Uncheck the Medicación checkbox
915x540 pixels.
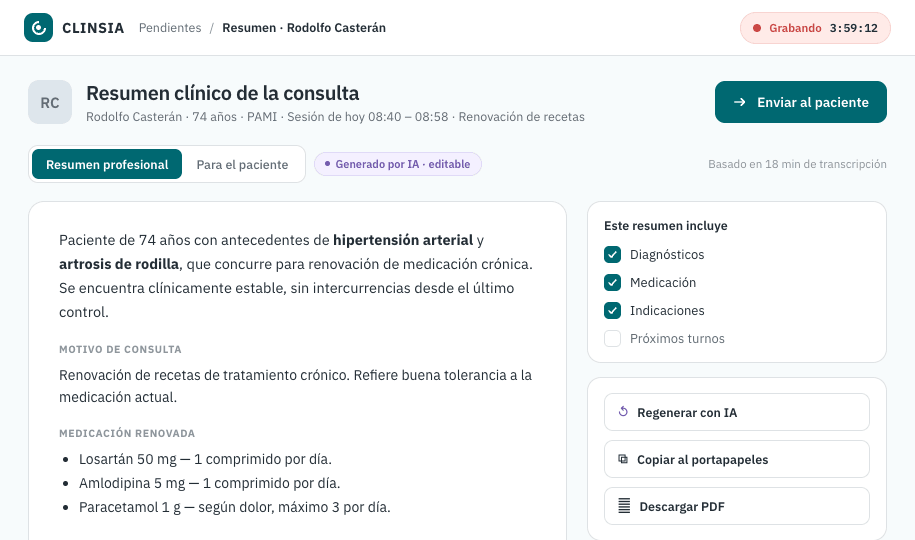[x=612, y=283]
